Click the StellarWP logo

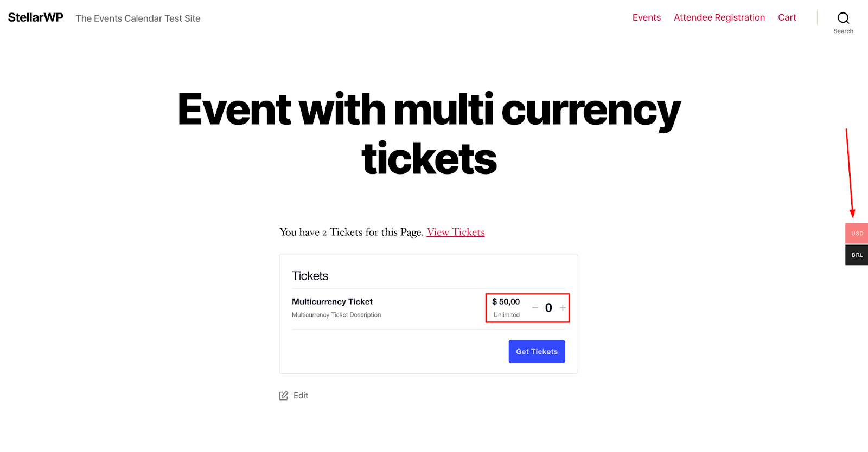[x=35, y=17]
